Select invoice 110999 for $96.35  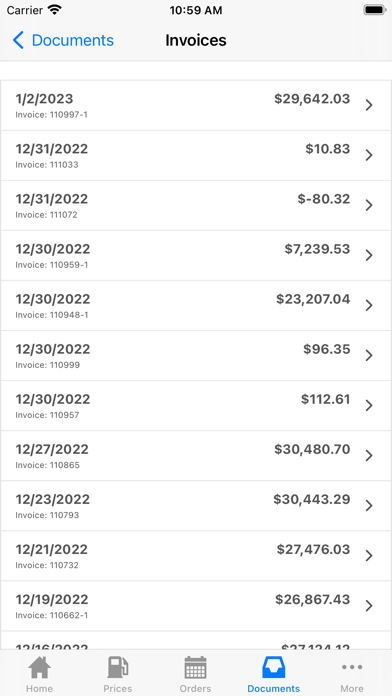[196, 356]
